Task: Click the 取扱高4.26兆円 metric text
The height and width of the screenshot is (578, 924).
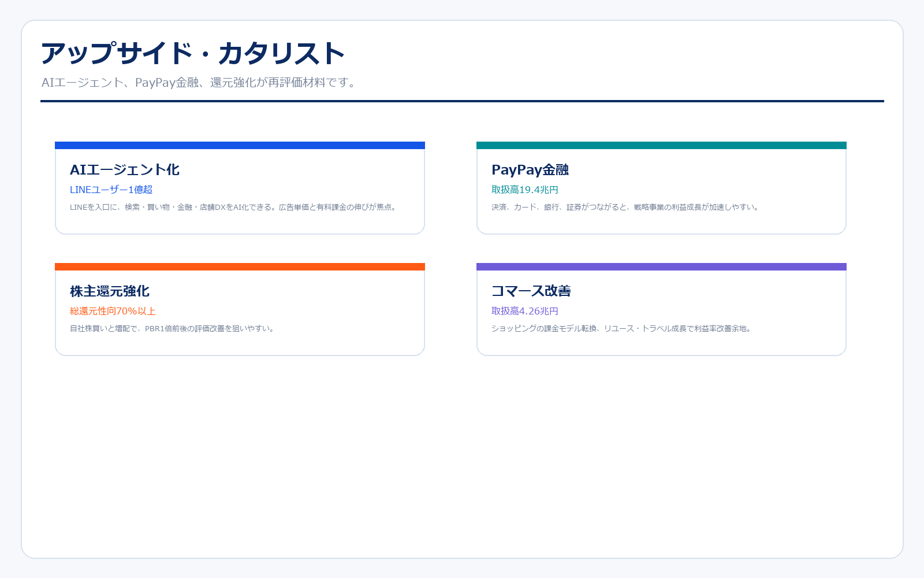Action: click(x=525, y=311)
